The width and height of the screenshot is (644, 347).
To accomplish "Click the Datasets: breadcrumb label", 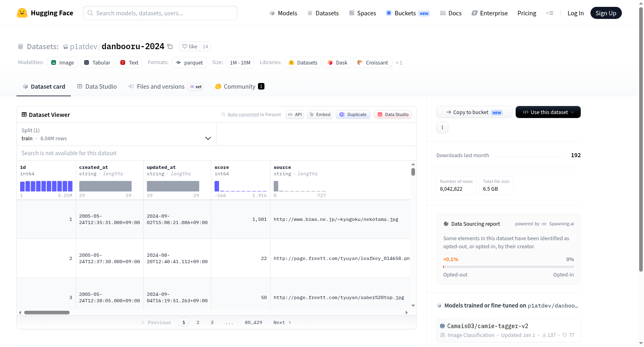I will click(x=43, y=46).
